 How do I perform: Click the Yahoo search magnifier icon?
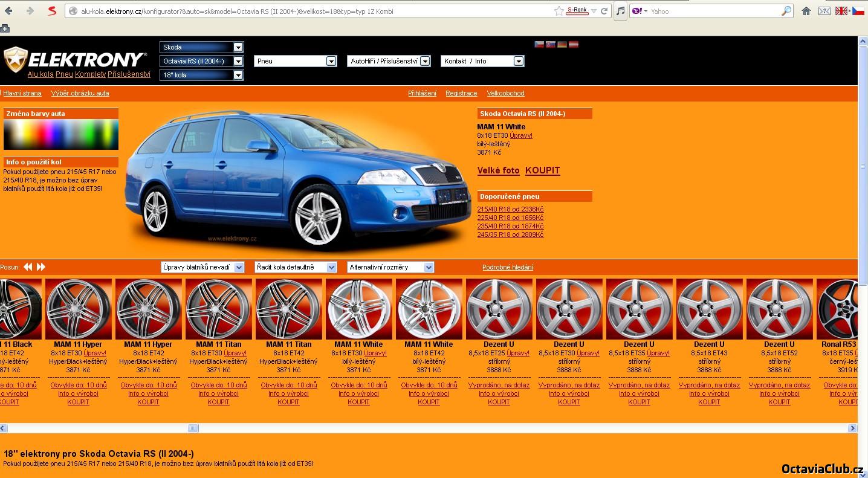pyautogui.click(x=786, y=11)
